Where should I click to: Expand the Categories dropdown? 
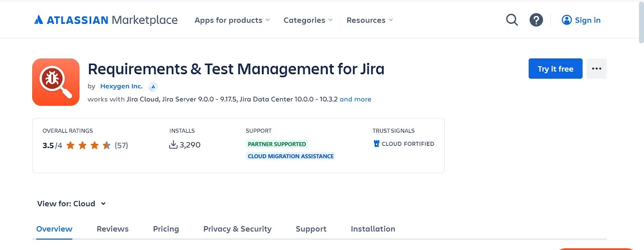(308, 20)
